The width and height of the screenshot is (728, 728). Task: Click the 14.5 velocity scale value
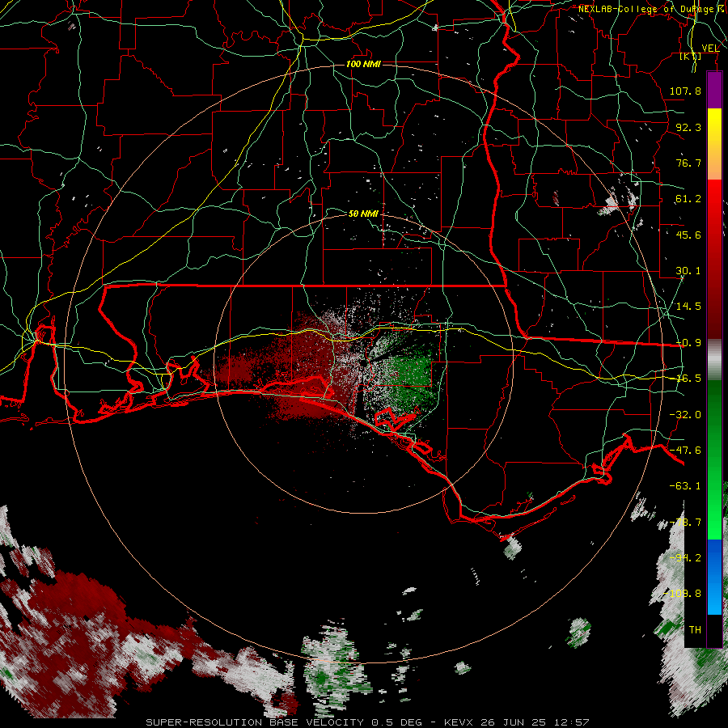coord(688,307)
